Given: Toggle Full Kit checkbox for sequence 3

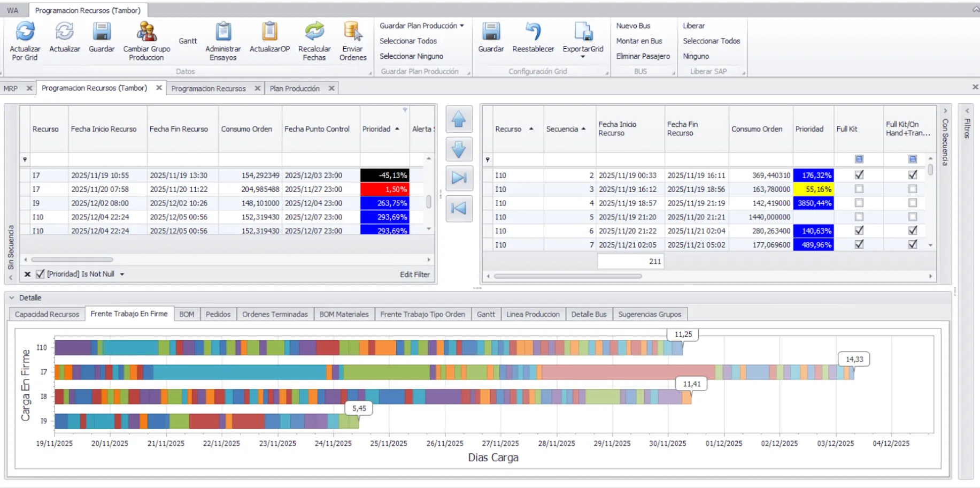Looking at the screenshot, I should click(x=859, y=189).
